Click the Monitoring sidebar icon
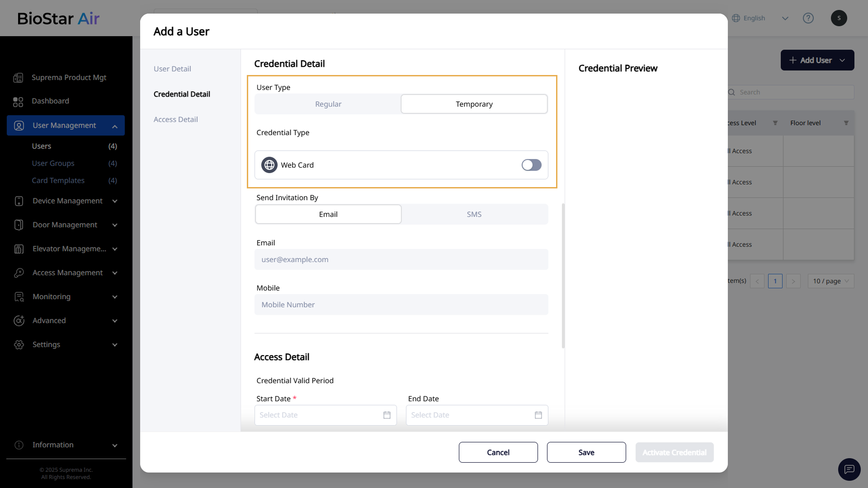This screenshot has height=488, width=868. 19,297
